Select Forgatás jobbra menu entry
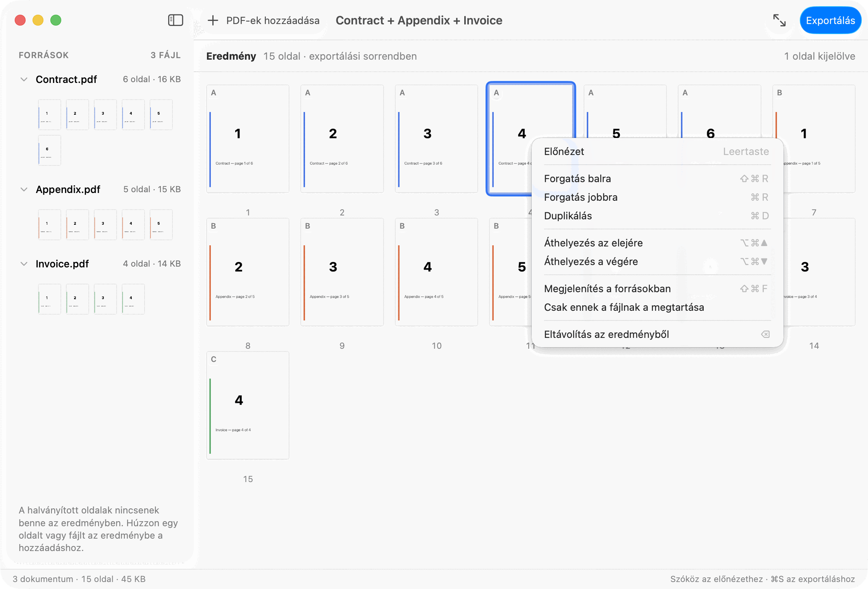The height and width of the screenshot is (589, 868). (657, 197)
